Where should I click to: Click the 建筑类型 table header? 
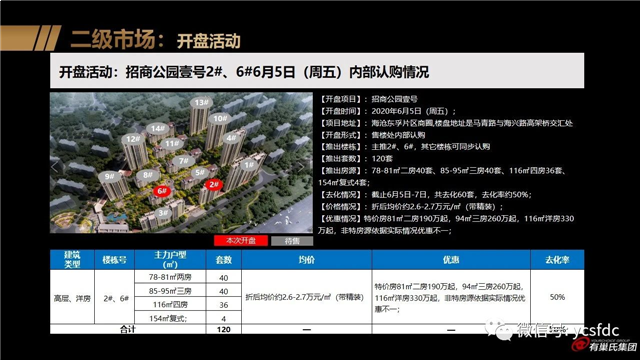tap(72, 260)
